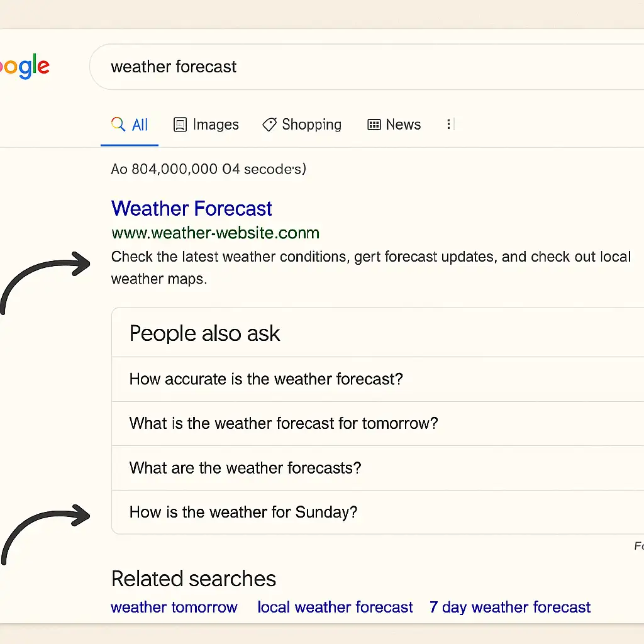Select "7 day weather forecast" related search

(510, 608)
